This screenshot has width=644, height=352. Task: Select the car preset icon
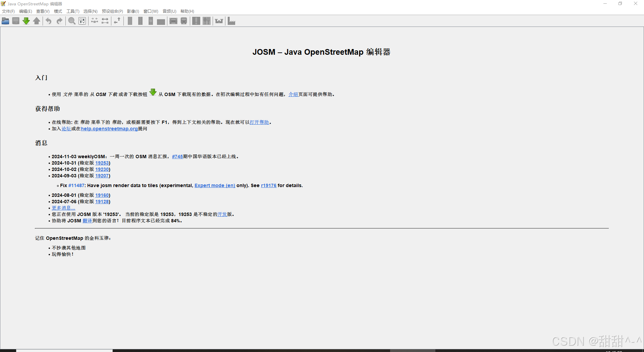(173, 21)
